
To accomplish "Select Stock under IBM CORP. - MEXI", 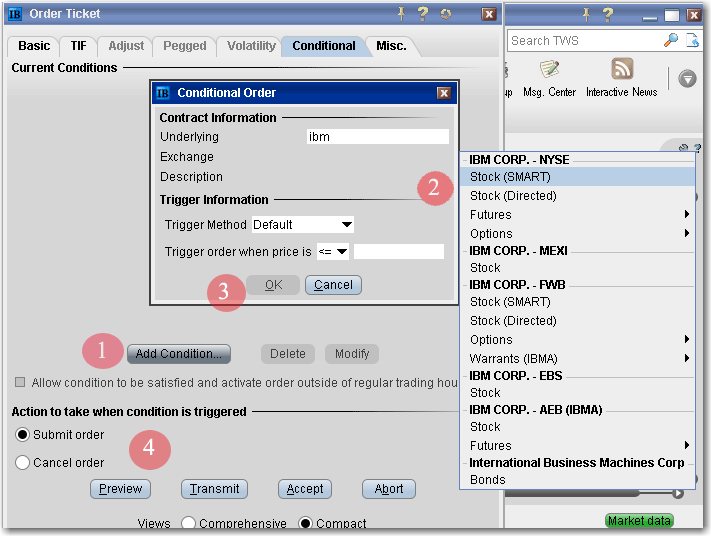I will (577, 268).
